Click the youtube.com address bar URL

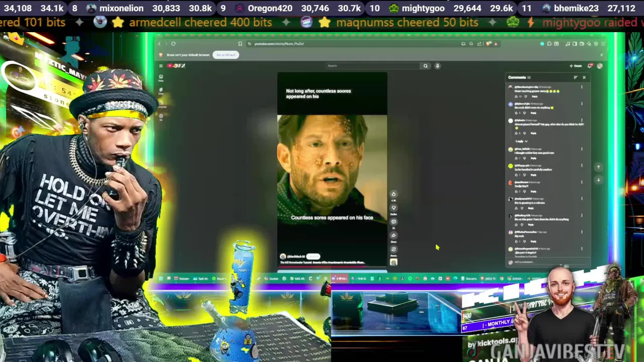(279, 44)
